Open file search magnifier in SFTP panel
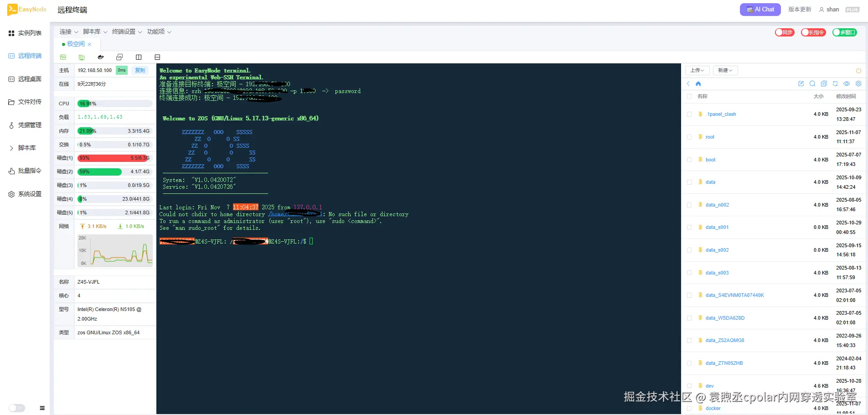Viewport: 868px width, 415px height. [x=812, y=83]
